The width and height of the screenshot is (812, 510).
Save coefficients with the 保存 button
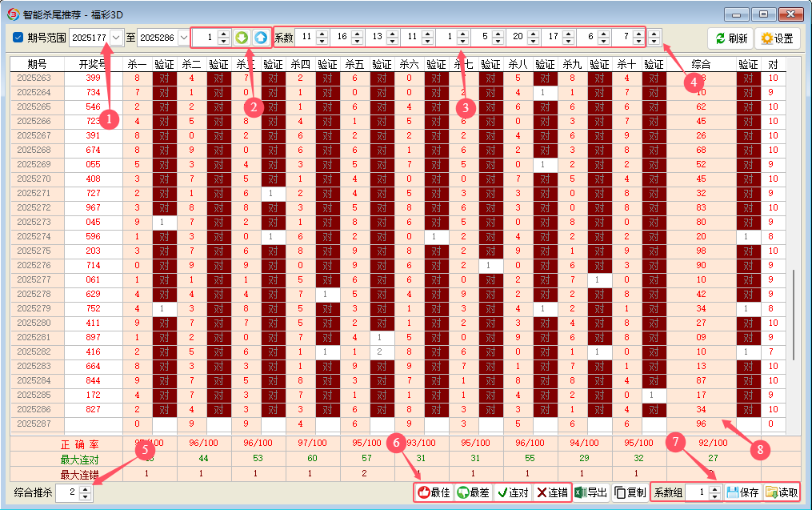click(742, 493)
